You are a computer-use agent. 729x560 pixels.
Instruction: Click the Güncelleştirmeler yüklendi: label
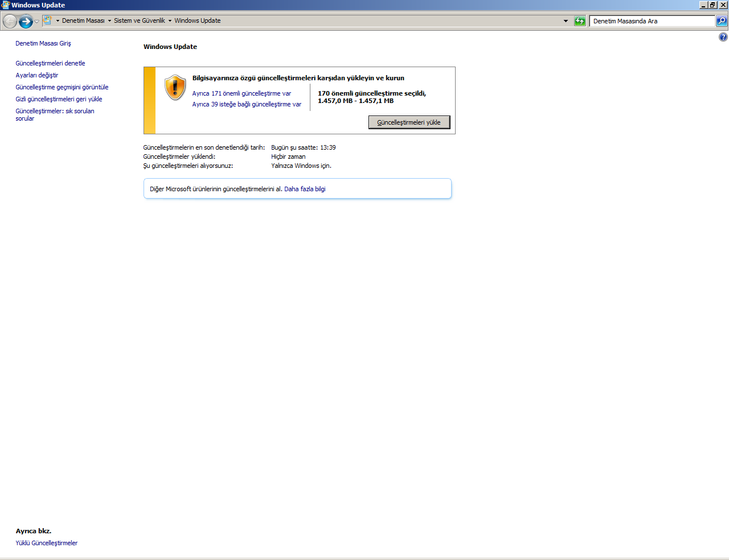coord(179,157)
